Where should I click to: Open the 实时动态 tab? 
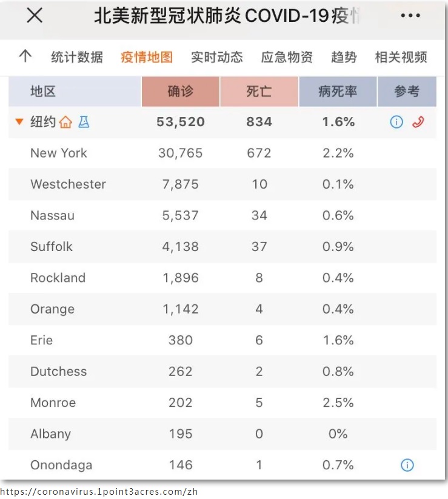click(x=216, y=57)
